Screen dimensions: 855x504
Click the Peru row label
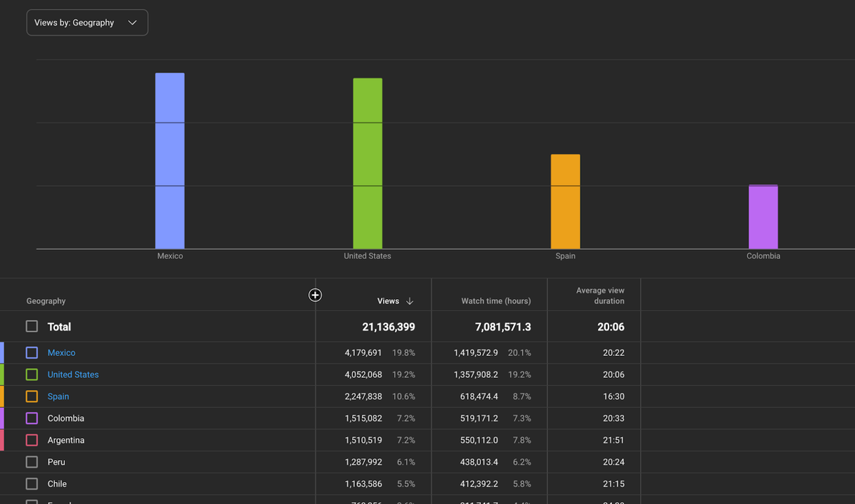[56, 462]
